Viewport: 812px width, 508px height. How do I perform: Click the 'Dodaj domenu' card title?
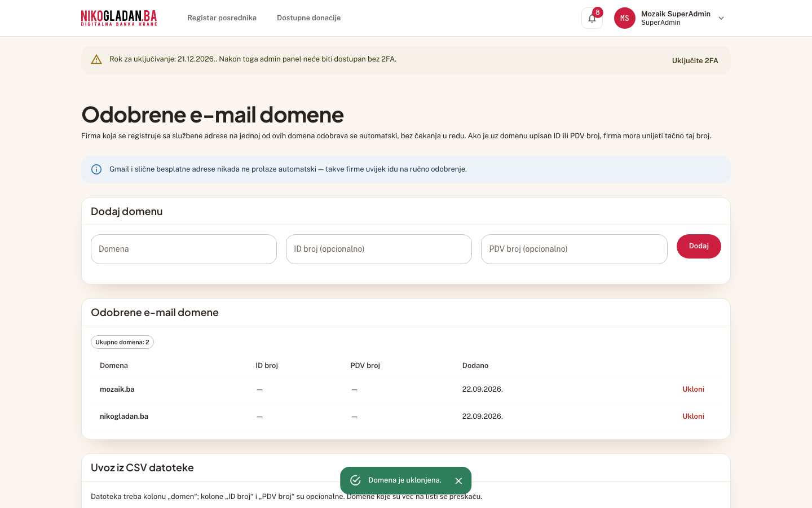tap(127, 211)
